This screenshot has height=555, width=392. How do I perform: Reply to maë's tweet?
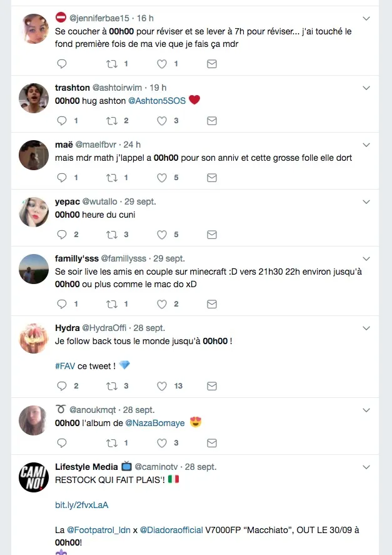[x=61, y=178]
